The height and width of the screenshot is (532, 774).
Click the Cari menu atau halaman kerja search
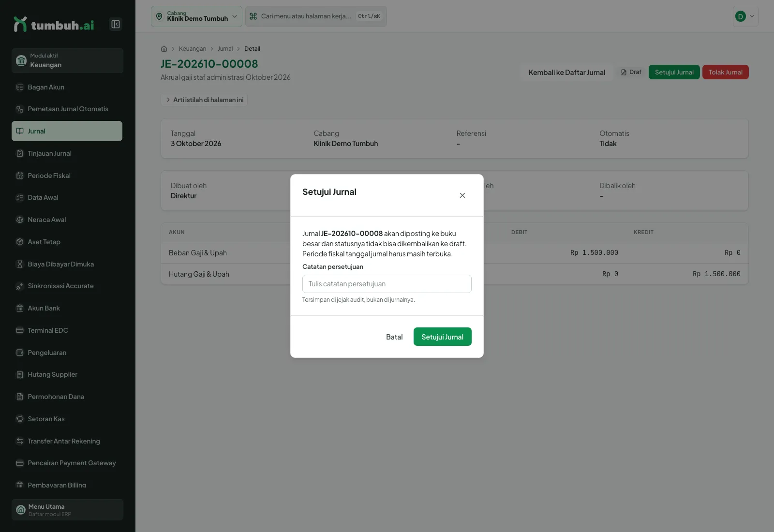click(x=316, y=16)
